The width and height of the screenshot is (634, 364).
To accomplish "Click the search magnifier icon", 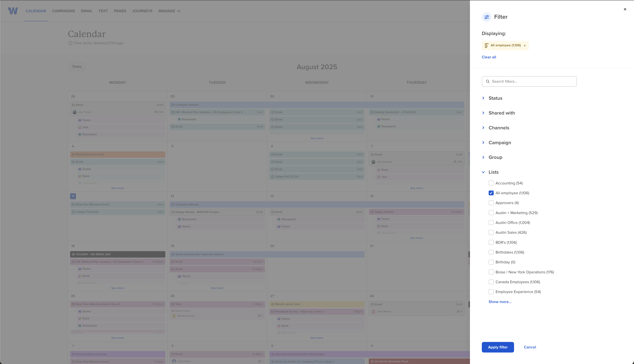I will point(488,82).
